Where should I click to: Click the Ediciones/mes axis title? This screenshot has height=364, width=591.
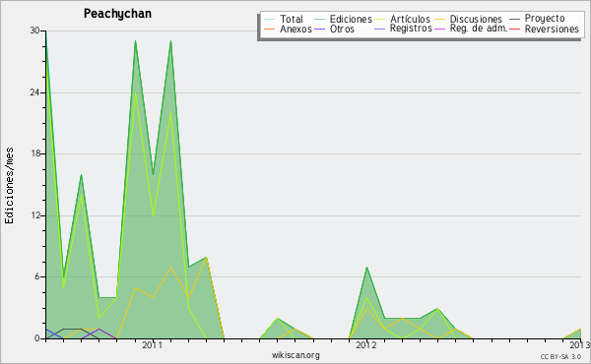click(9, 186)
